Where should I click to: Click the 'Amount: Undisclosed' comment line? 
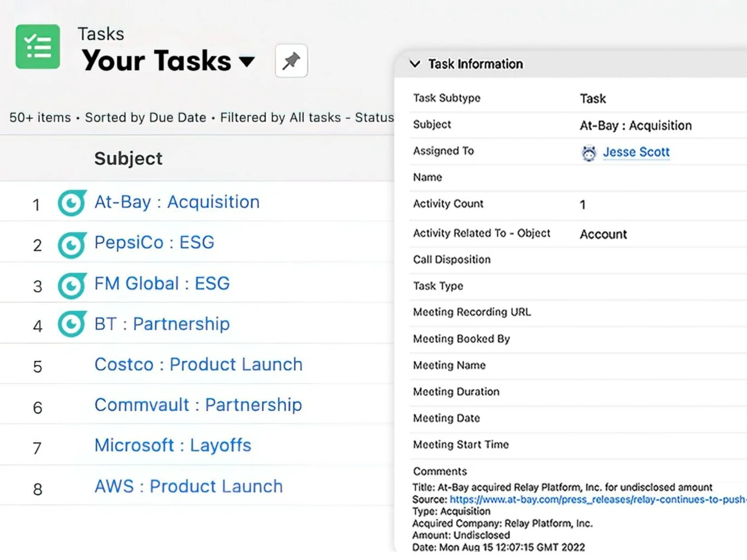pyautogui.click(x=461, y=535)
